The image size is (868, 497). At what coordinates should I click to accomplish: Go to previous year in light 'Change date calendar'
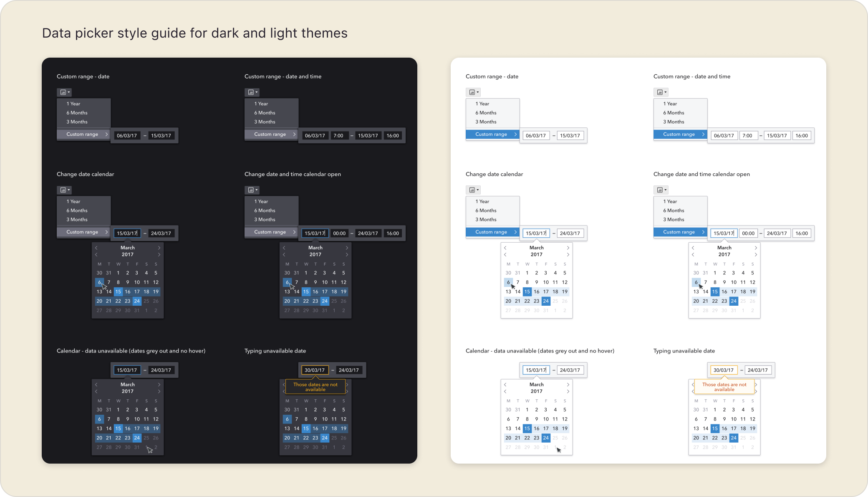pos(505,254)
